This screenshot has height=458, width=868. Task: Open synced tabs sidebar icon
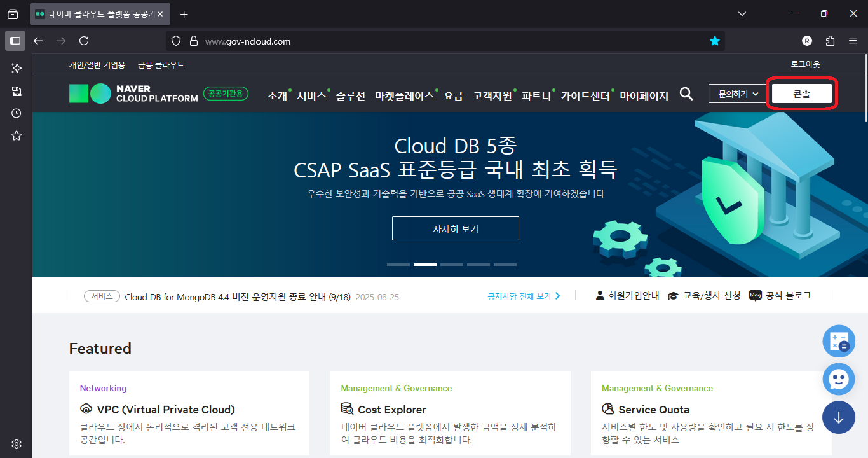coord(17,91)
